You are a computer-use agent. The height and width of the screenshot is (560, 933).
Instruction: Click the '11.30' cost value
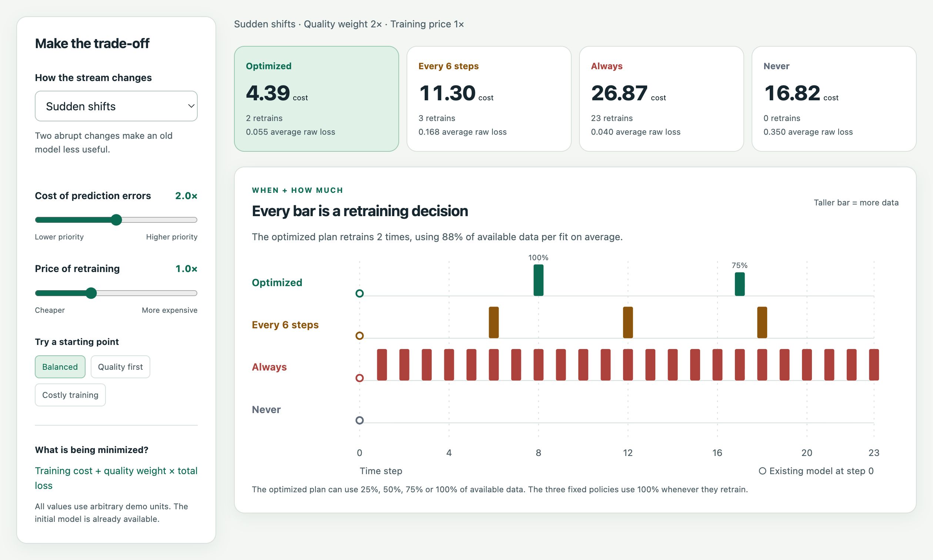point(447,93)
